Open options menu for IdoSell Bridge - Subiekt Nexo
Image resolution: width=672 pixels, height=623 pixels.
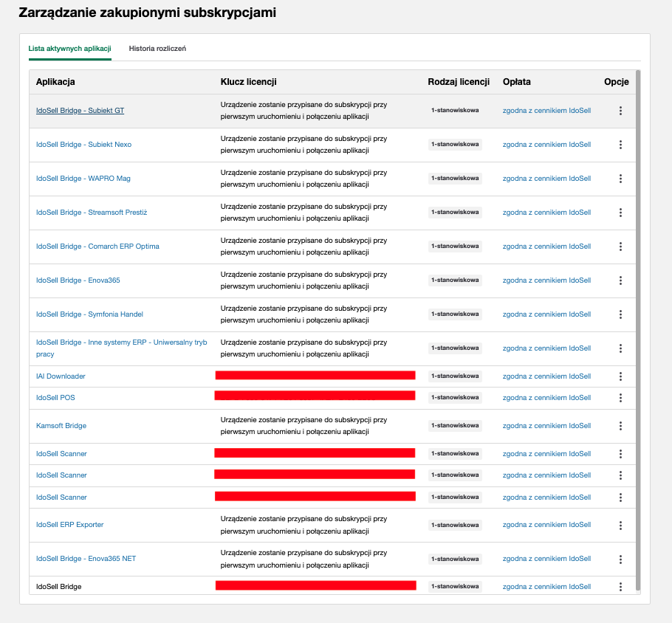tap(620, 145)
